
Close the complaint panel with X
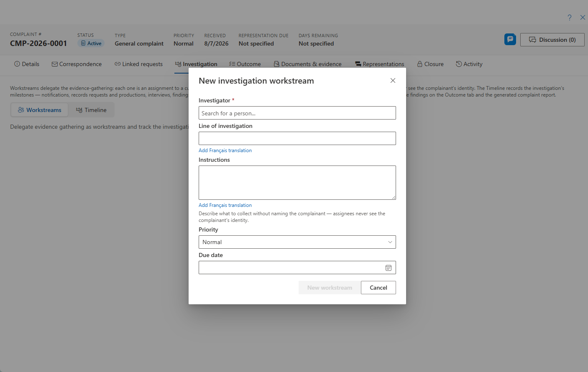583,18
